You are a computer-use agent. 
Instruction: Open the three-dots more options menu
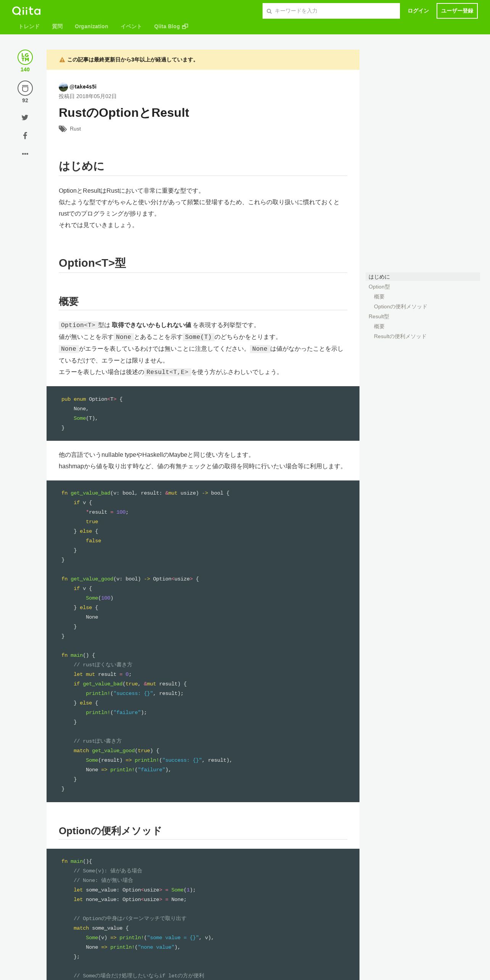coord(25,154)
